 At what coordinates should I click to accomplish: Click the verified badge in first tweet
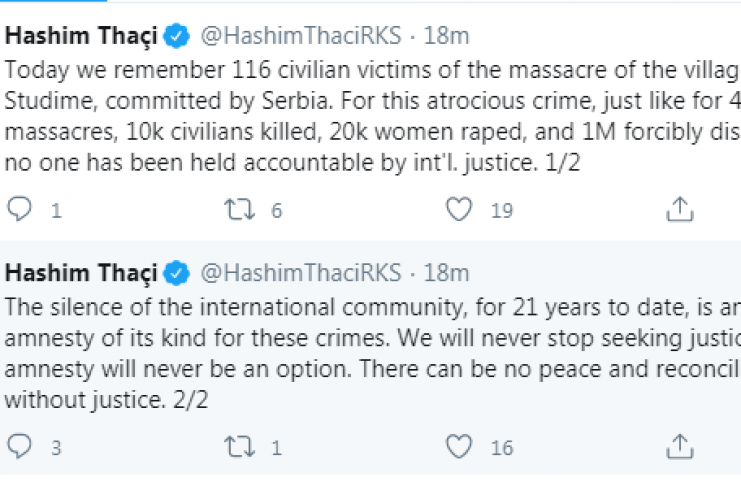[177, 38]
